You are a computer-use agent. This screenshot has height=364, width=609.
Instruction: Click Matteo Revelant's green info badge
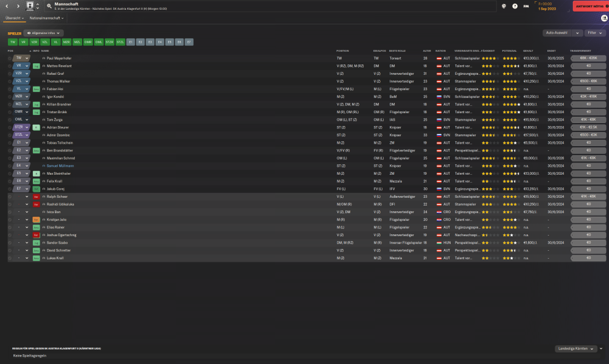coord(36,66)
